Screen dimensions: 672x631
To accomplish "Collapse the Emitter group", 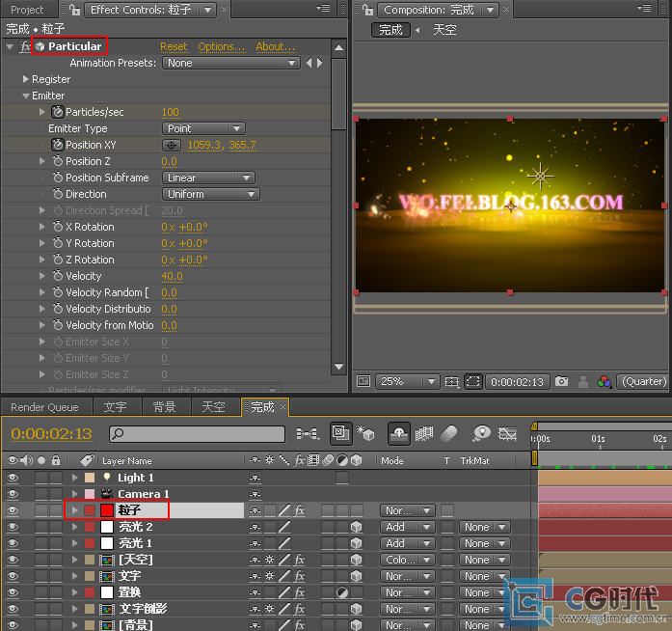I will [x=26, y=96].
